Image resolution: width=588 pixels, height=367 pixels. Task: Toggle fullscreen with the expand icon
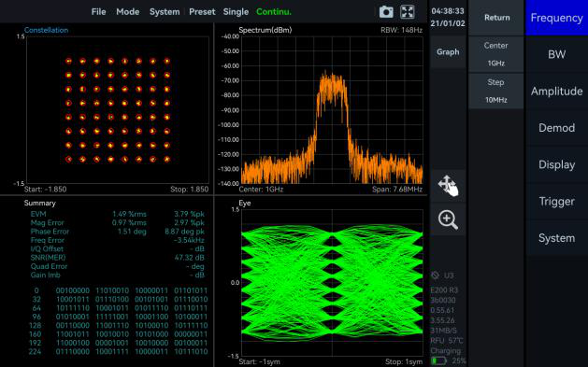pos(408,12)
